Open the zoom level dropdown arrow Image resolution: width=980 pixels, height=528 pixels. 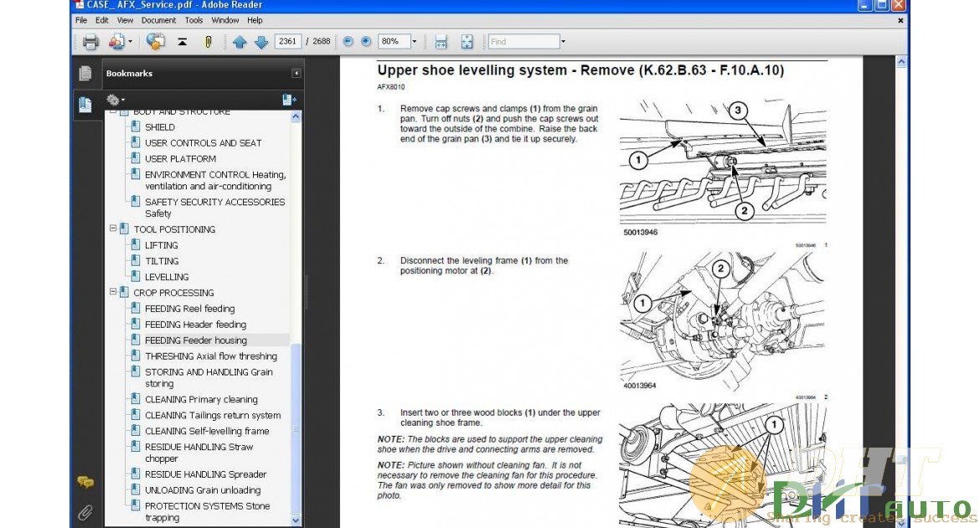pyautogui.click(x=414, y=41)
